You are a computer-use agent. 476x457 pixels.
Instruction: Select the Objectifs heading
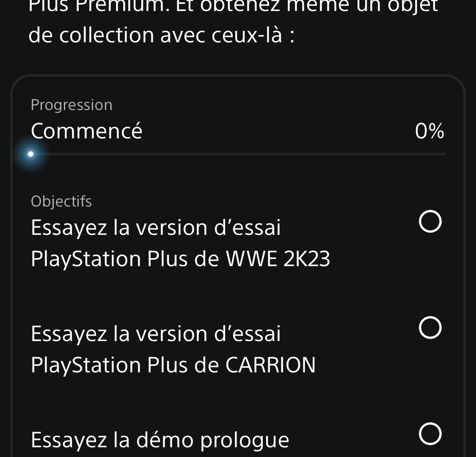pyautogui.click(x=61, y=201)
